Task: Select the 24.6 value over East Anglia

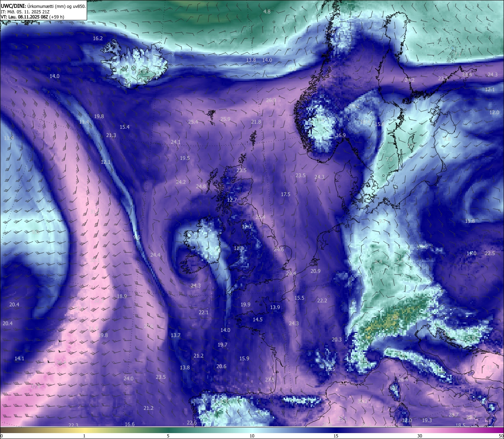Action: (279, 250)
